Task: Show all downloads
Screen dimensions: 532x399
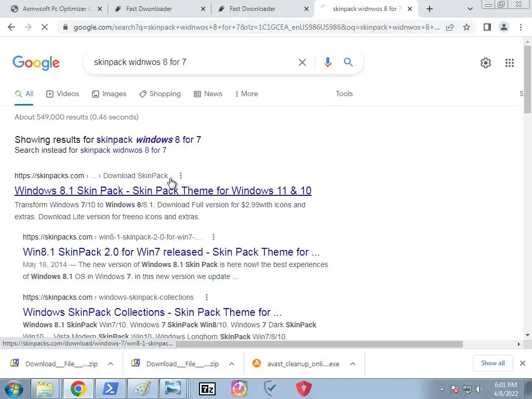Action: (x=493, y=363)
